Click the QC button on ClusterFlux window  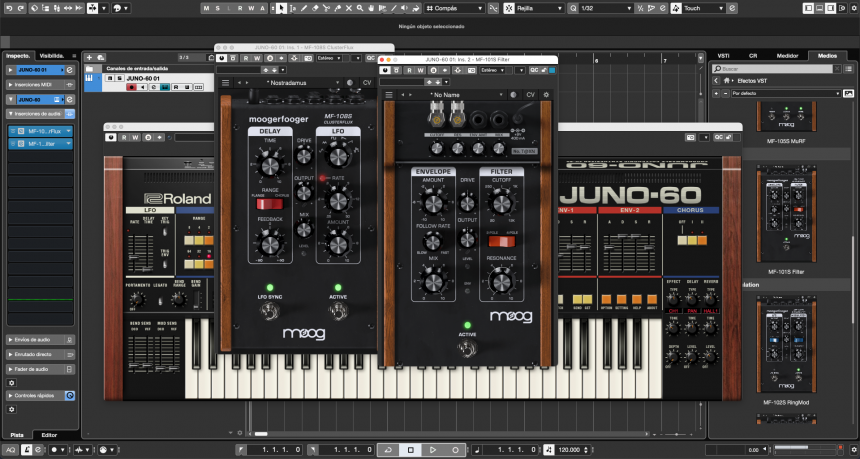click(371, 58)
